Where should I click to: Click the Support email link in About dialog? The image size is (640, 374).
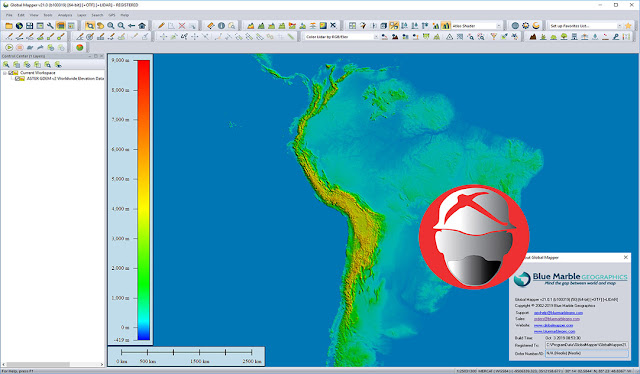(x=558, y=313)
